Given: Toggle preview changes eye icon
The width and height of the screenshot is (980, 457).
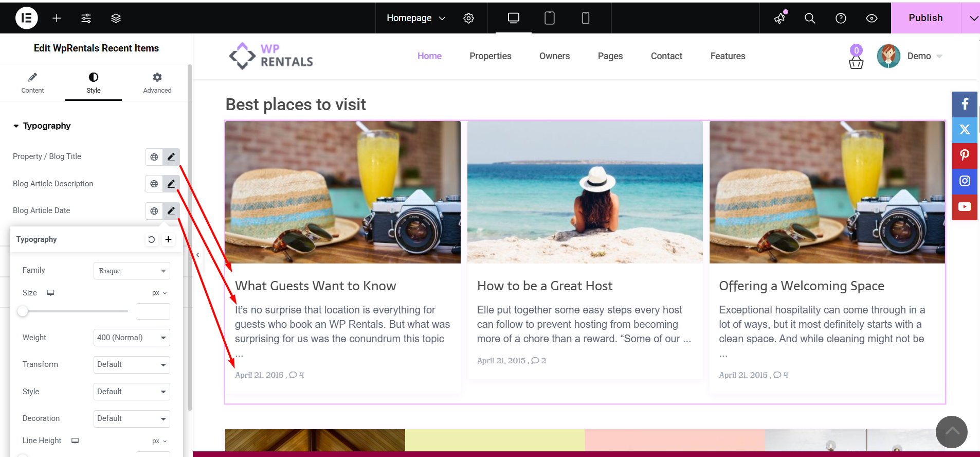Looking at the screenshot, I should coord(872,18).
